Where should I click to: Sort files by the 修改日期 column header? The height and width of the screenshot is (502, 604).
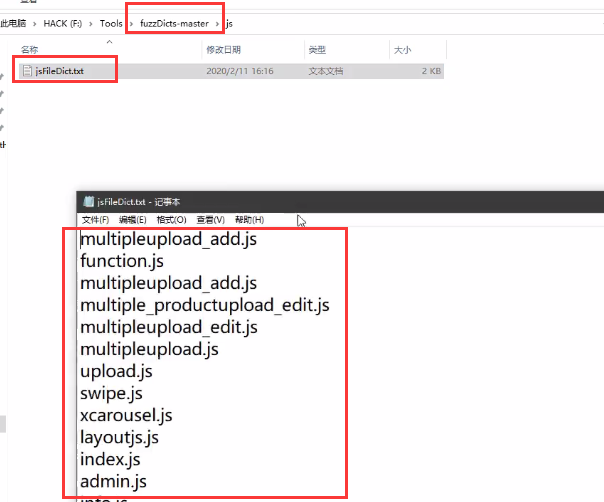[x=224, y=49]
